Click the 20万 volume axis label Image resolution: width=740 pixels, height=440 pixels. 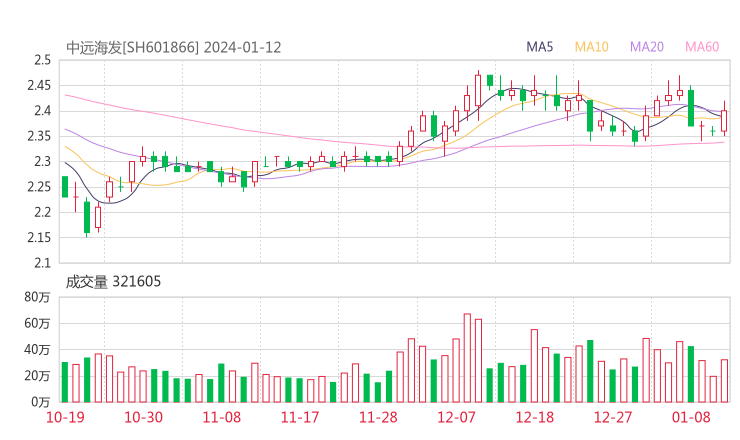[37, 376]
